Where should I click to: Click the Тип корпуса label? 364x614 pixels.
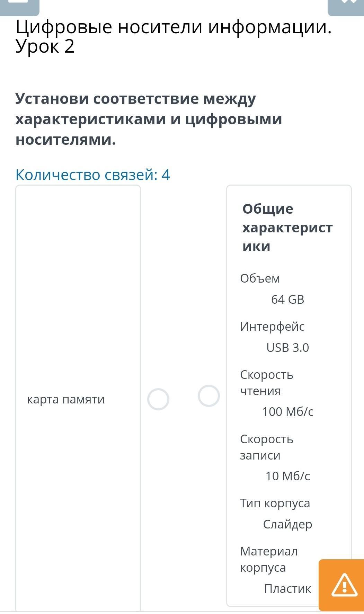275,503
